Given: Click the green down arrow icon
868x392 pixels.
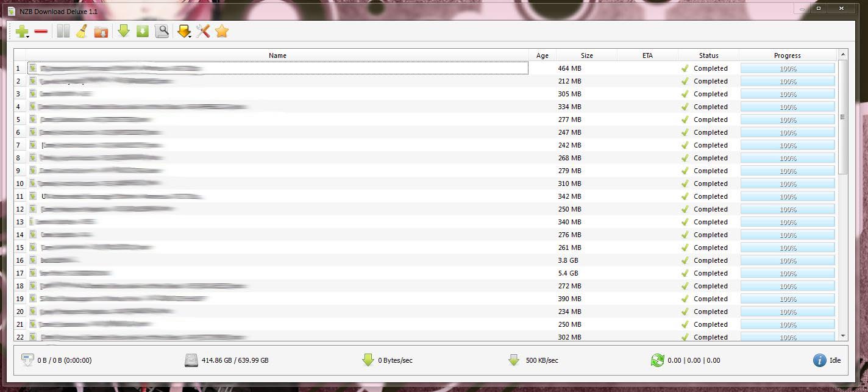Looking at the screenshot, I should click(124, 31).
